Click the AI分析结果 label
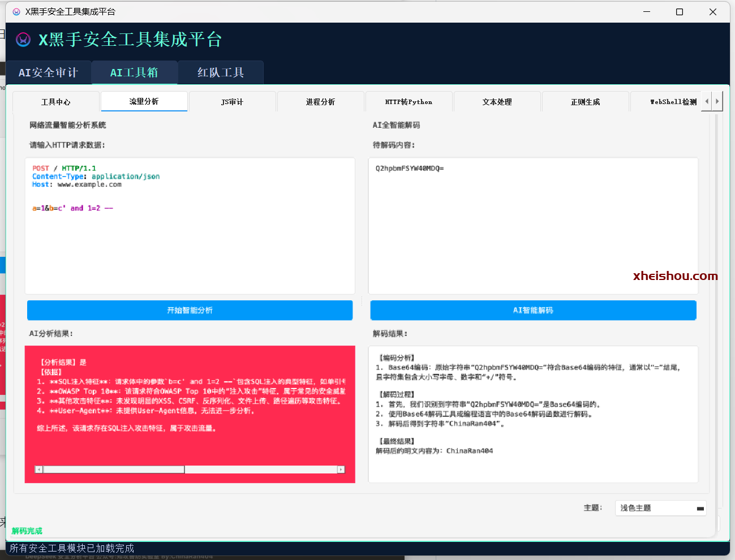735x560 pixels. 51,334
